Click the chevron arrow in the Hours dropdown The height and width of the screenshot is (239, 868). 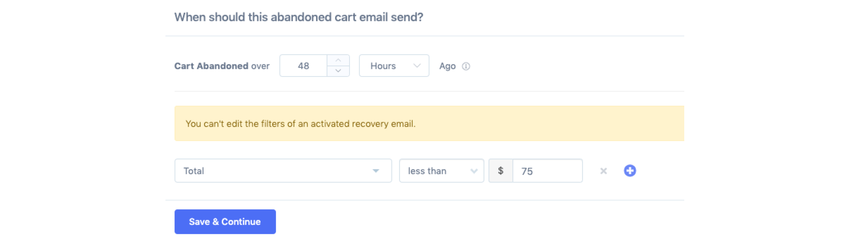(417, 66)
